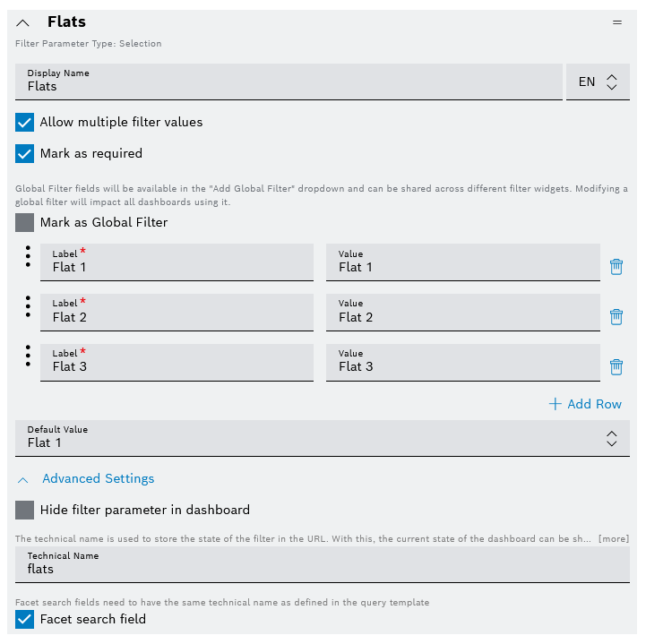This screenshot has height=644, width=646.
Task: Click the plus icon of Add Row
Action: 556,404
